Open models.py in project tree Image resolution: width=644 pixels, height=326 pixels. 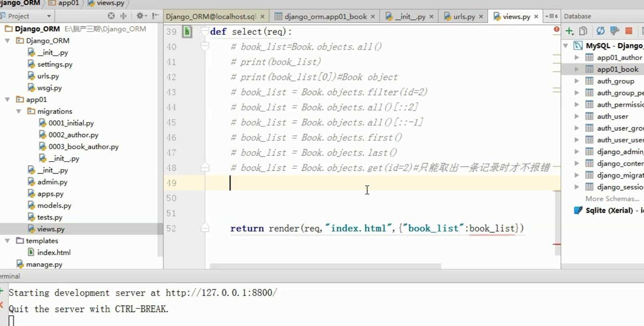(54, 205)
